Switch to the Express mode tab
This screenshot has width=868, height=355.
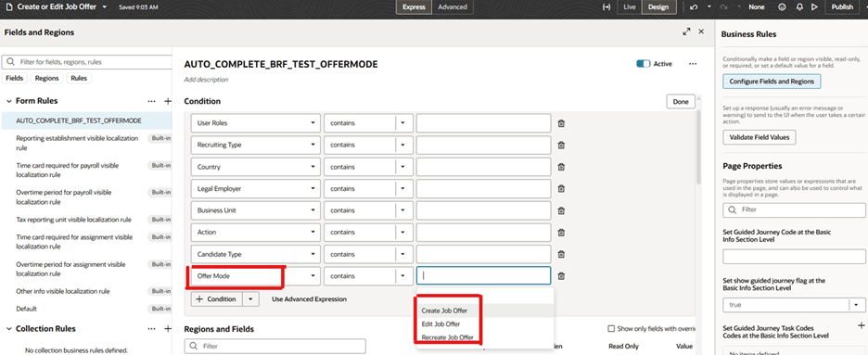pyautogui.click(x=415, y=7)
